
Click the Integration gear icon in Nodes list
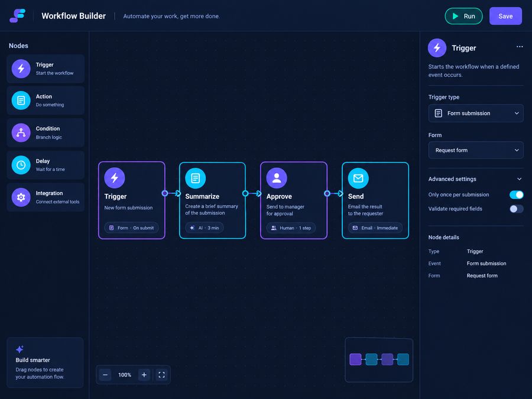[x=21, y=197]
